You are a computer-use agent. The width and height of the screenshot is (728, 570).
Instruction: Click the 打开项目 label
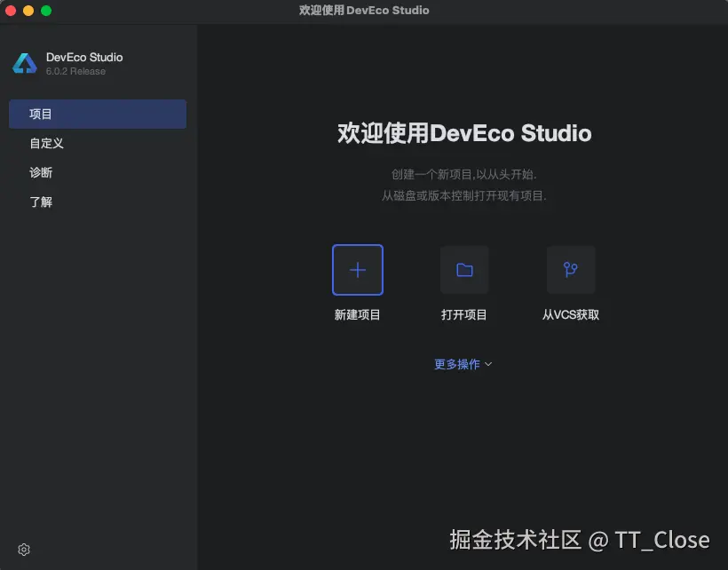pyautogui.click(x=463, y=314)
